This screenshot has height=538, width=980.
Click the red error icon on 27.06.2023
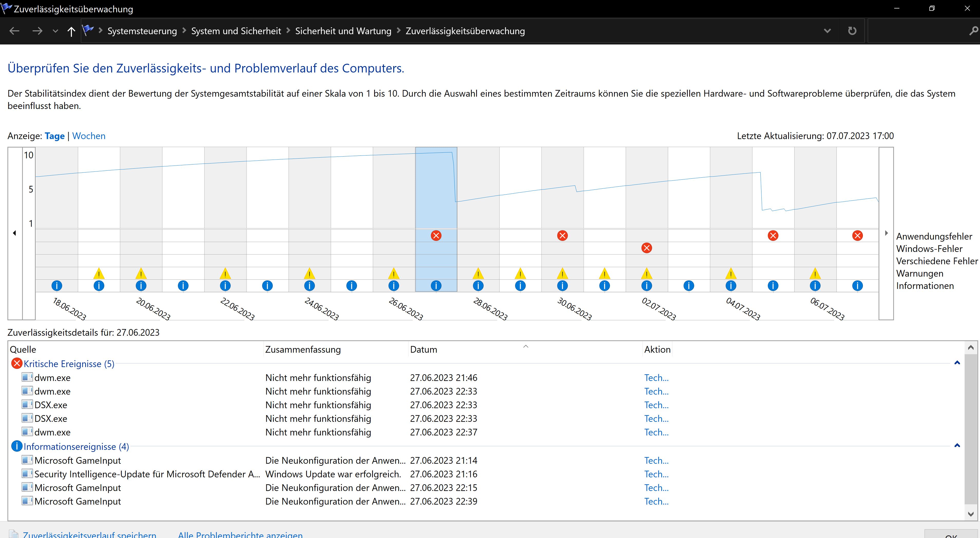pos(436,236)
